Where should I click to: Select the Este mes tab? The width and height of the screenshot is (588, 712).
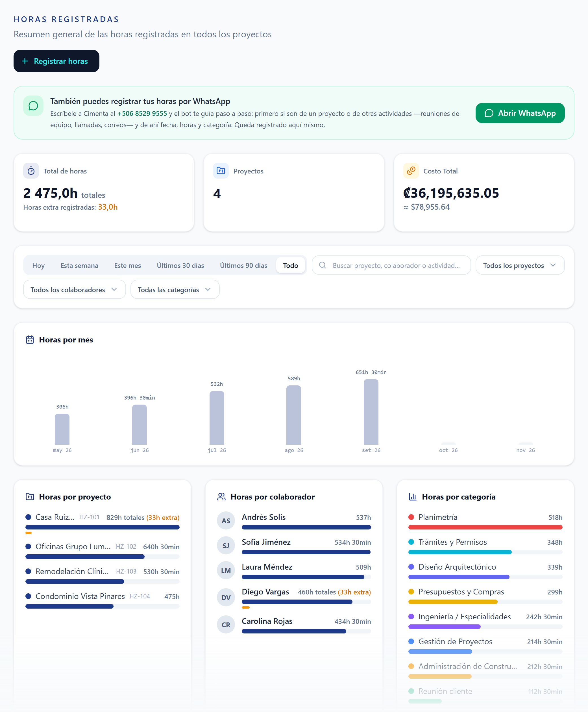point(127,265)
